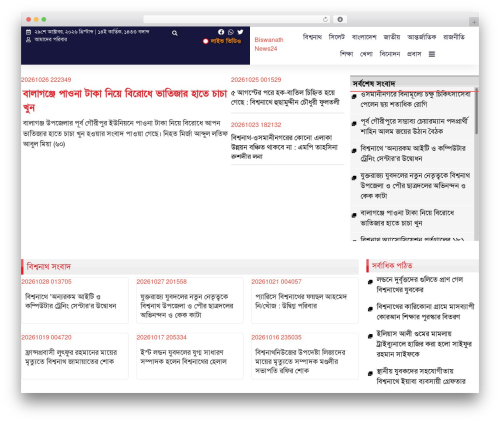Click the Bengali date text in the top bar

click(92, 32)
